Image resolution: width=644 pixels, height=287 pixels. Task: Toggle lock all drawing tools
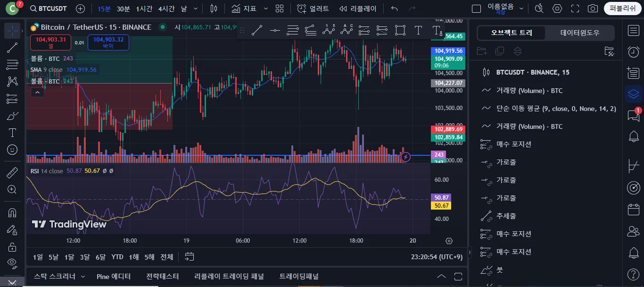tap(12, 247)
